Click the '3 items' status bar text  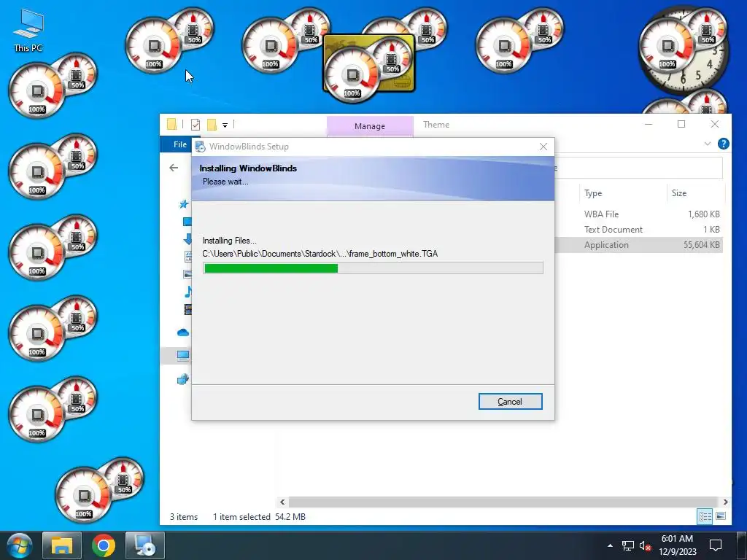click(x=184, y=517)
